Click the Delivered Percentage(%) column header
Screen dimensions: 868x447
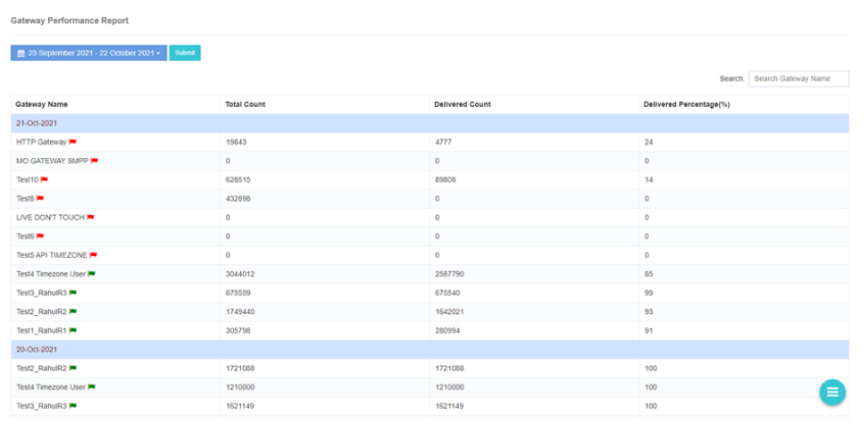coord(687,104)
